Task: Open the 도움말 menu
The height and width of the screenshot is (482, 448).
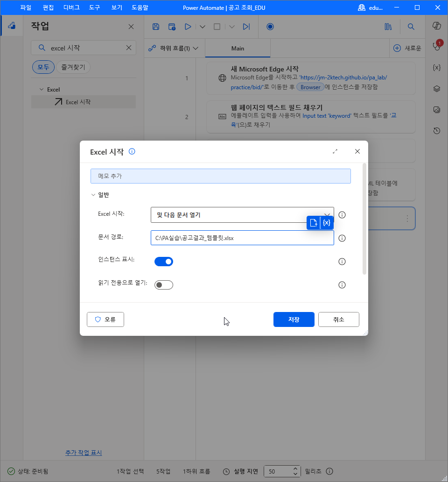Action: point(140,7)
